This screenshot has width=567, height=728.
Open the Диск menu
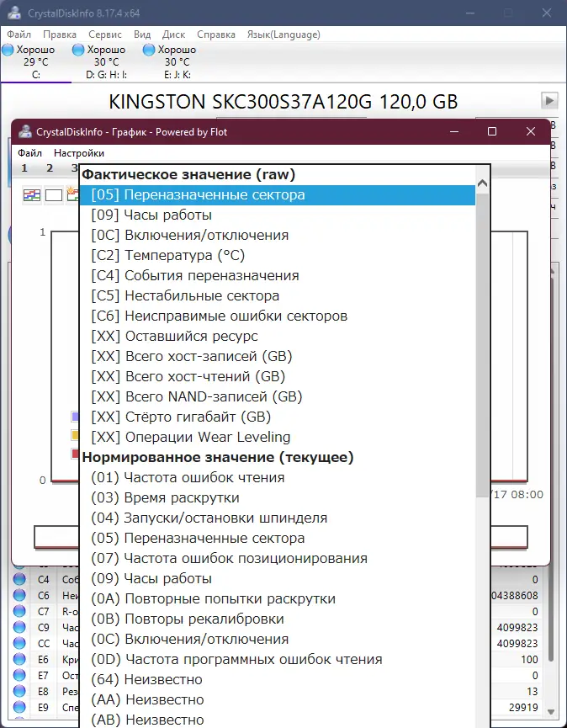(173, 35)
